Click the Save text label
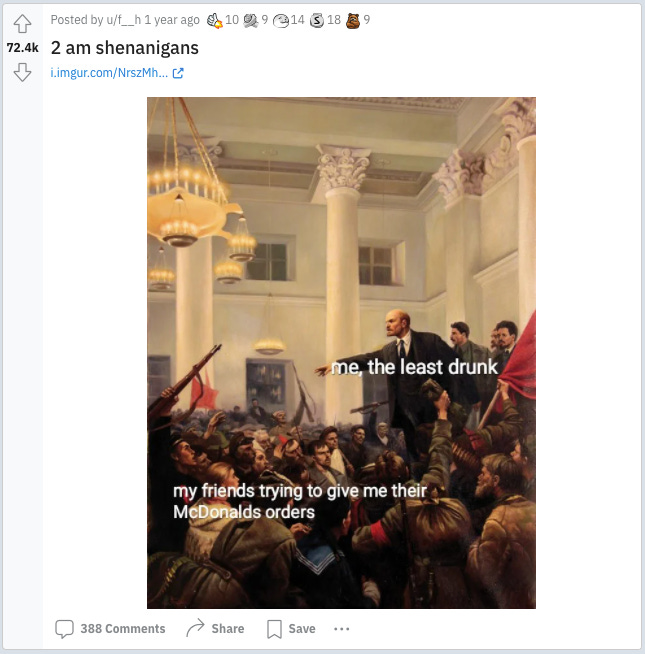The image size is (645, 654). pyautogui.click(x=302, y=629)
